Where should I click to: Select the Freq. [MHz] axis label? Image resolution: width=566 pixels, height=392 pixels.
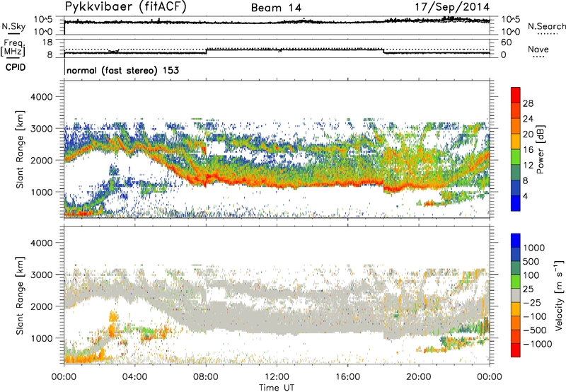tap(13, 48)
